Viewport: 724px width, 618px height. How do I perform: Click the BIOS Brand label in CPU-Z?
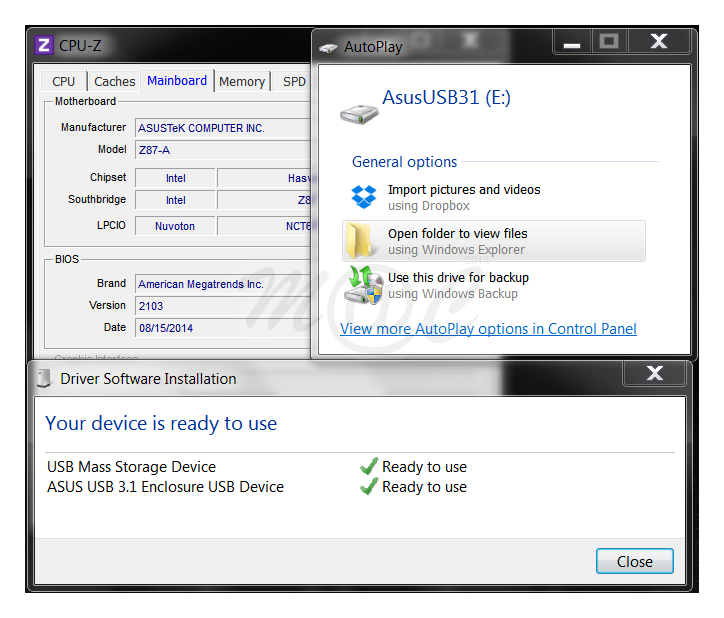coord(111,283)
